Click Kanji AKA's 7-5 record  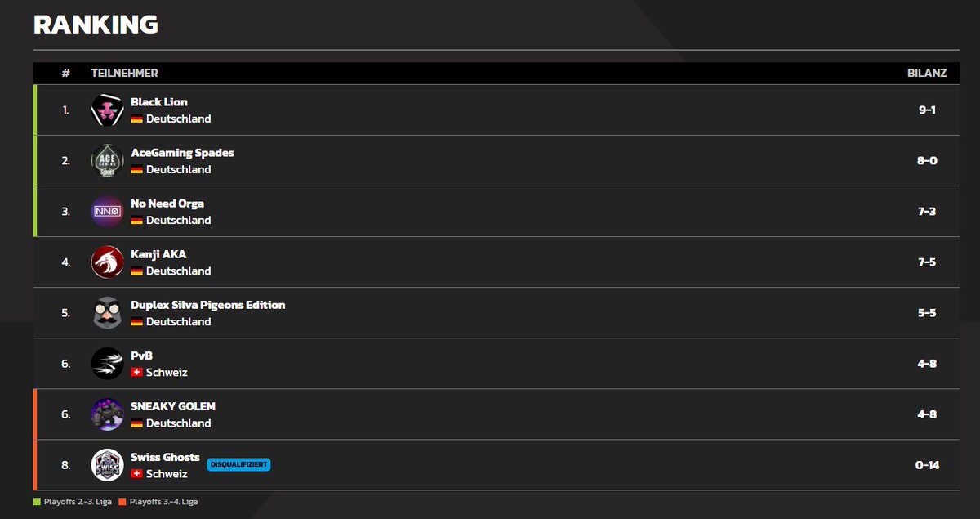click(927, 262)
